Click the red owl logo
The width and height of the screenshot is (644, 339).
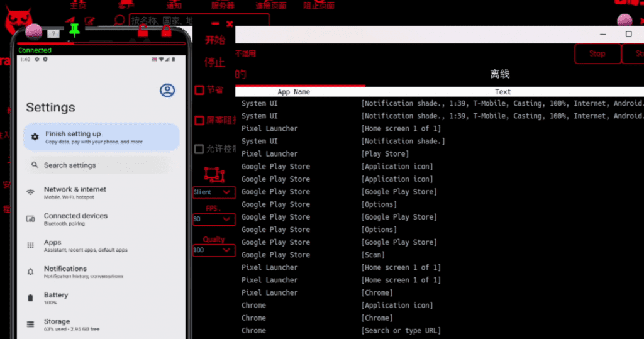(18, 21)
